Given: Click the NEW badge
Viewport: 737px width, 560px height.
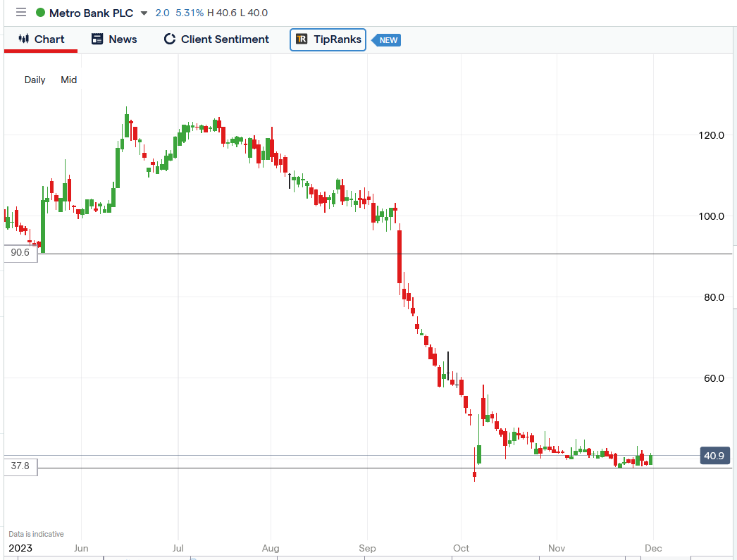Looking at the screenshot, I should pos(387,40).
